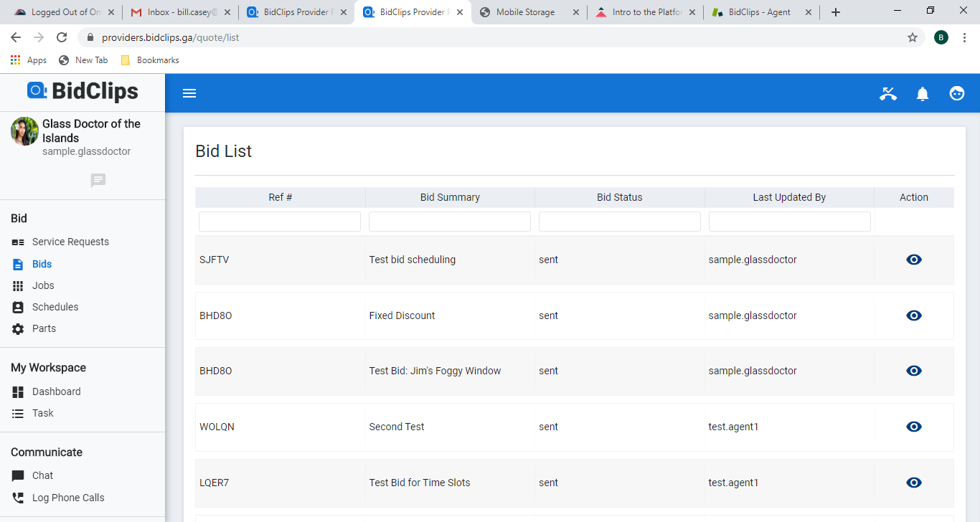Viewport: 980px width, 522px height.
Task: Click the Dashboard sidebar icon
Action: pyautogui.click(x=18, y=392)
